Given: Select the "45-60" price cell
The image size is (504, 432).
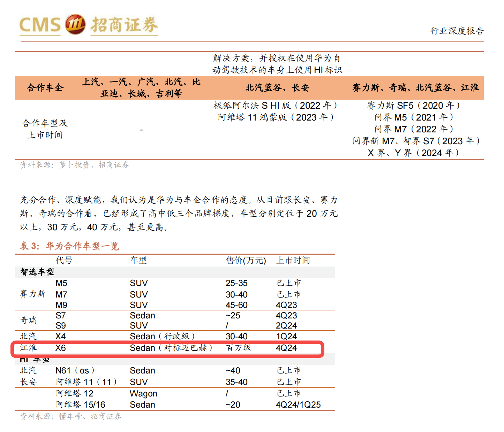Looking at the screenshot, I should [236, 305].
